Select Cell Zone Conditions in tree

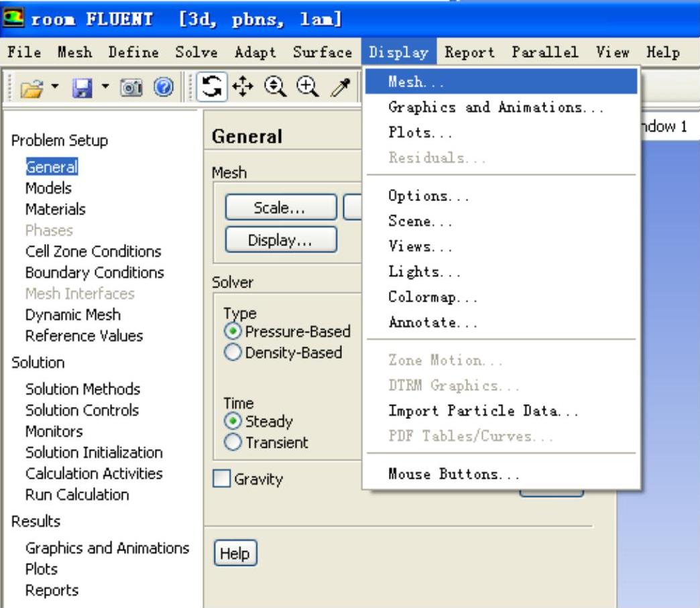click(x=93, y=251)
